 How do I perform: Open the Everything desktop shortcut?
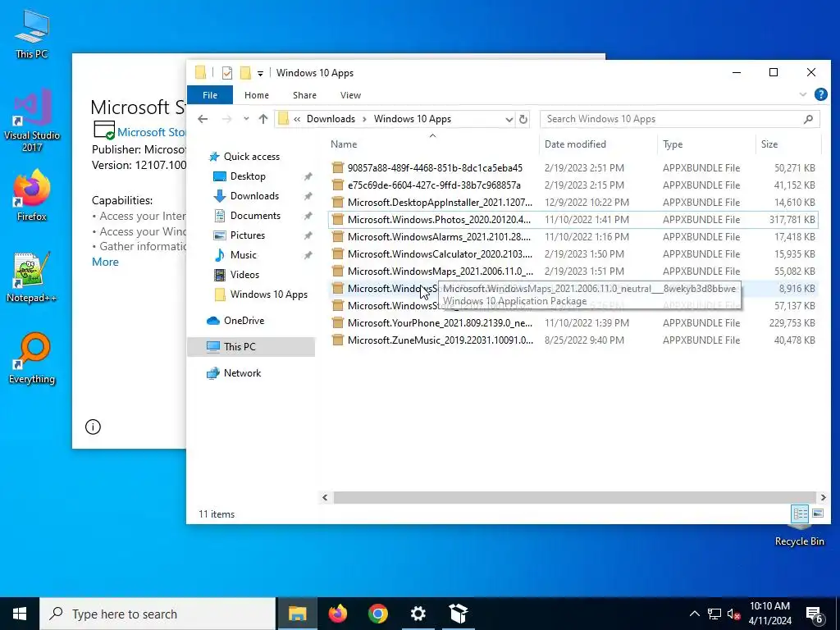click(32, 358)
